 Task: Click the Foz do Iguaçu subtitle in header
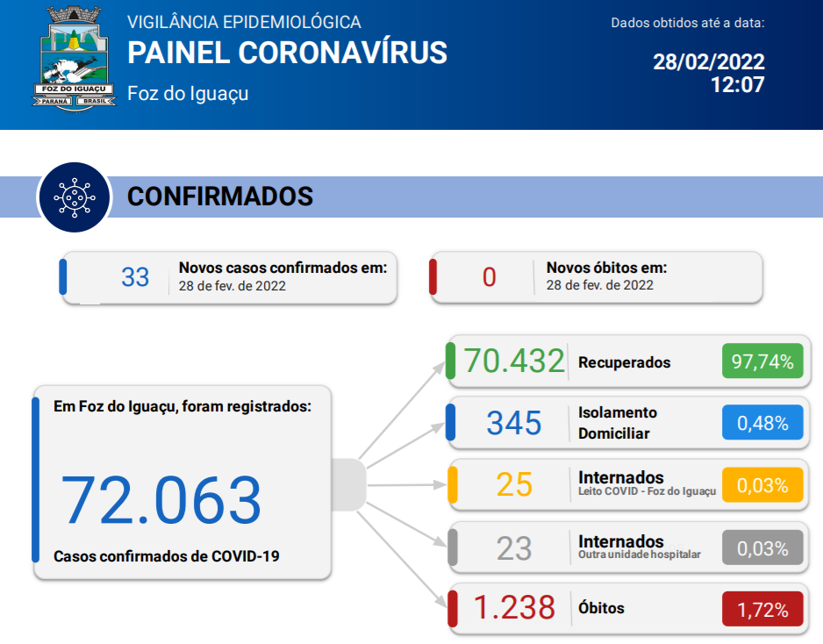(188, 93)
